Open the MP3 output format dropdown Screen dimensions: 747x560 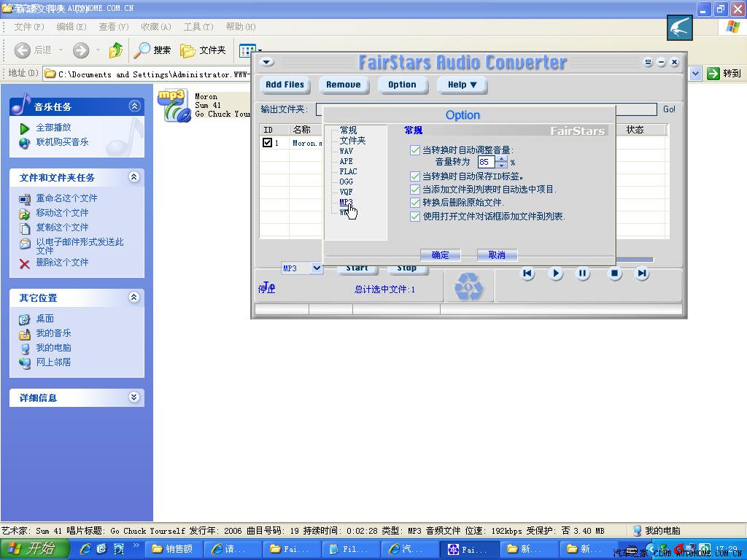(x=317, y=268)
